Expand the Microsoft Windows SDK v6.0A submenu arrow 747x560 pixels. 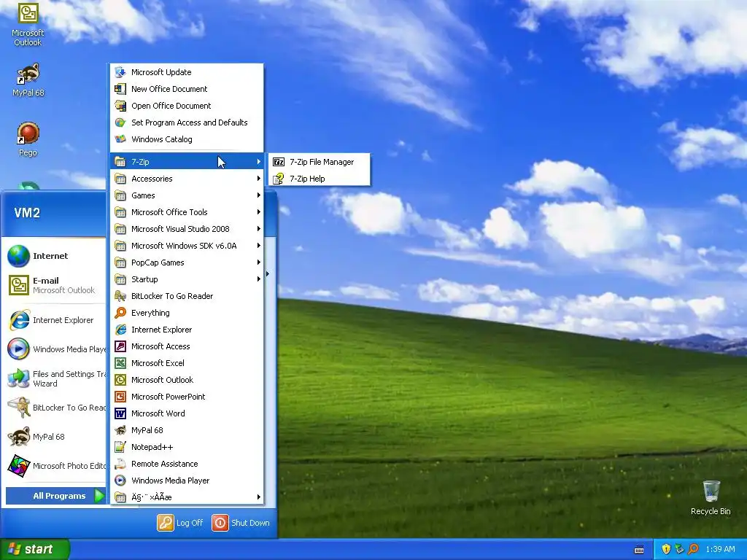[259, 246]
